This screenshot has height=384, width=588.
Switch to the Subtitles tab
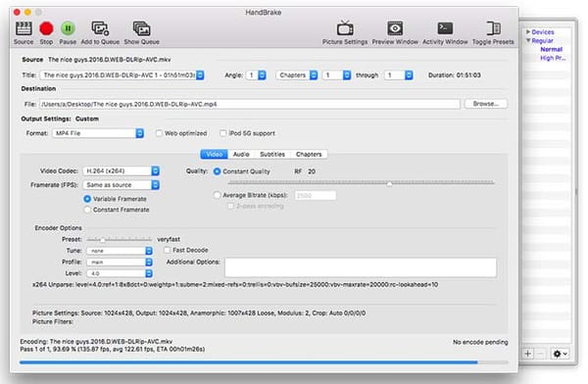[x=272, y=154]
